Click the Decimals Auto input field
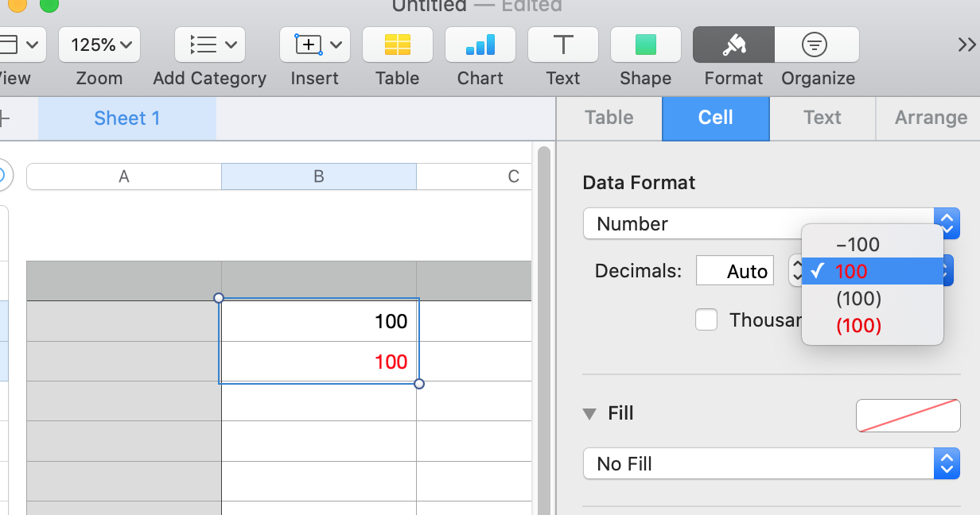The width and height of the screenshot is (980, 515). pos(734,271)
